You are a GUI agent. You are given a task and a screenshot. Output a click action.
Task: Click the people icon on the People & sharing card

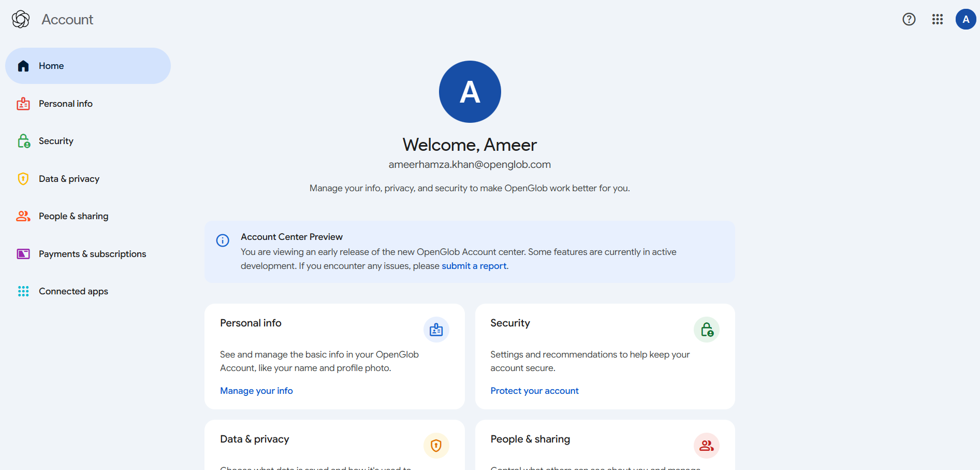pos(706,446)
